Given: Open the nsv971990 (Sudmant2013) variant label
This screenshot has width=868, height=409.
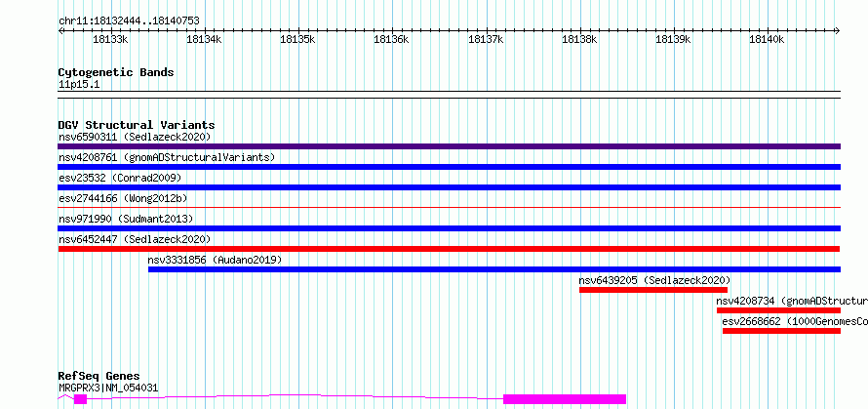Looking at the screenshot, I should [126, 219].
